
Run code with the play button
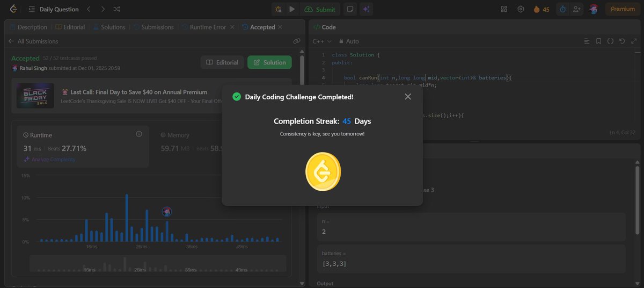292,9
